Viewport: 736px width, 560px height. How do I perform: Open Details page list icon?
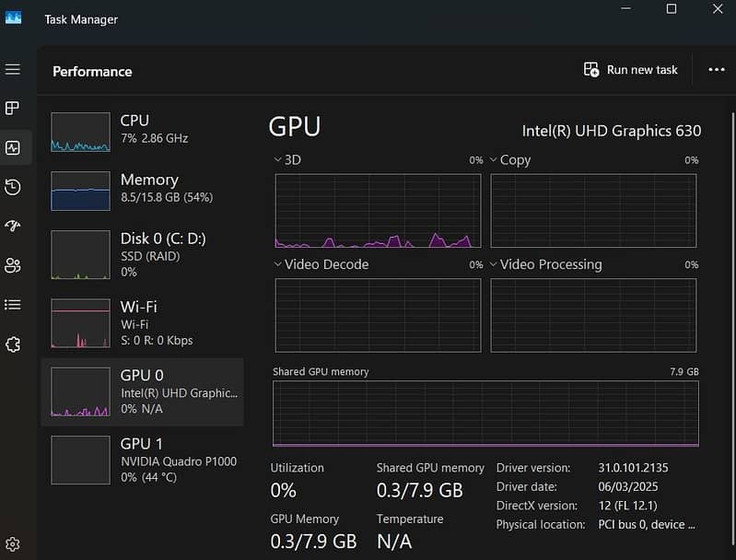click(x=13, y=305)
